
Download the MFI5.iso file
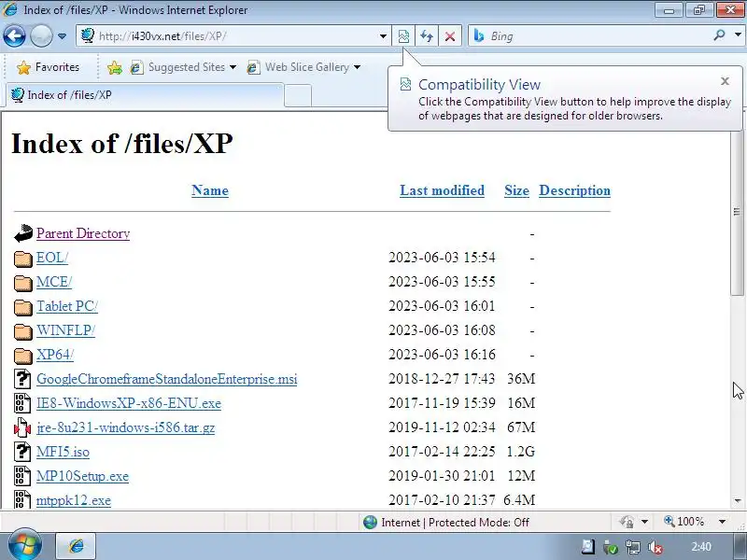pos(63,452)
